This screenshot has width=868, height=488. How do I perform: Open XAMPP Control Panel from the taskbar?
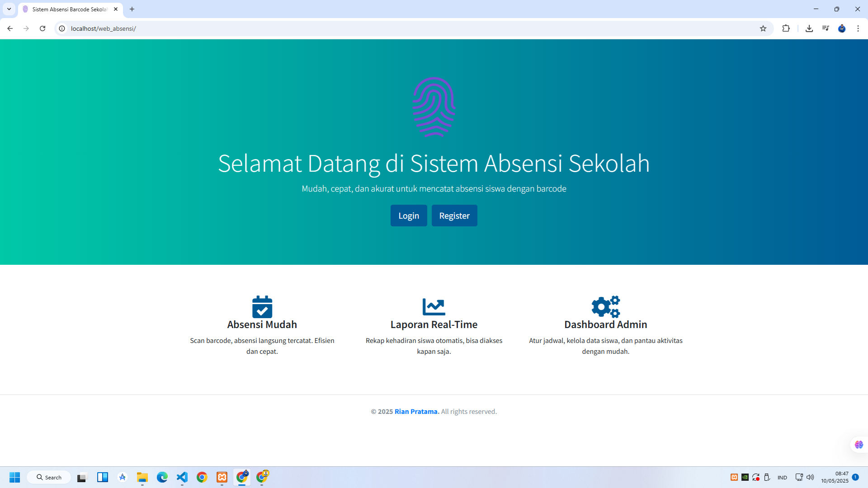222,477
